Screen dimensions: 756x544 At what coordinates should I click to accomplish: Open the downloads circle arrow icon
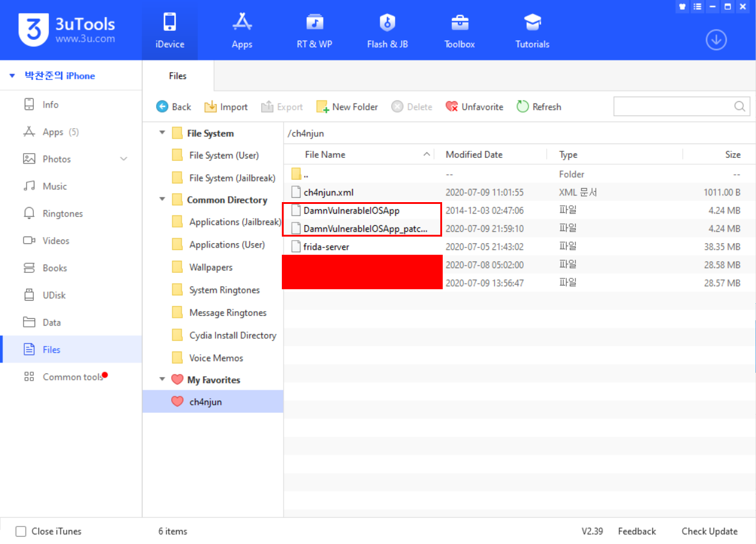pos(716,40)
